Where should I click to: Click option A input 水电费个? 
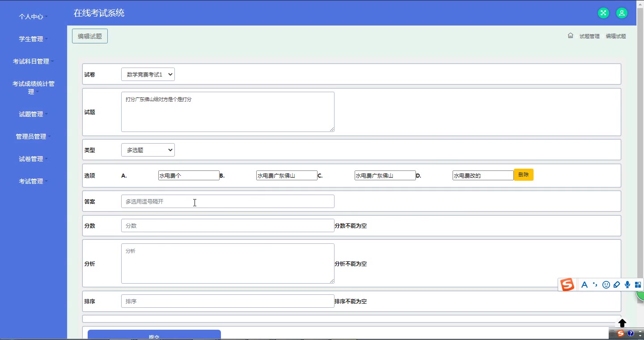point(189,175)
